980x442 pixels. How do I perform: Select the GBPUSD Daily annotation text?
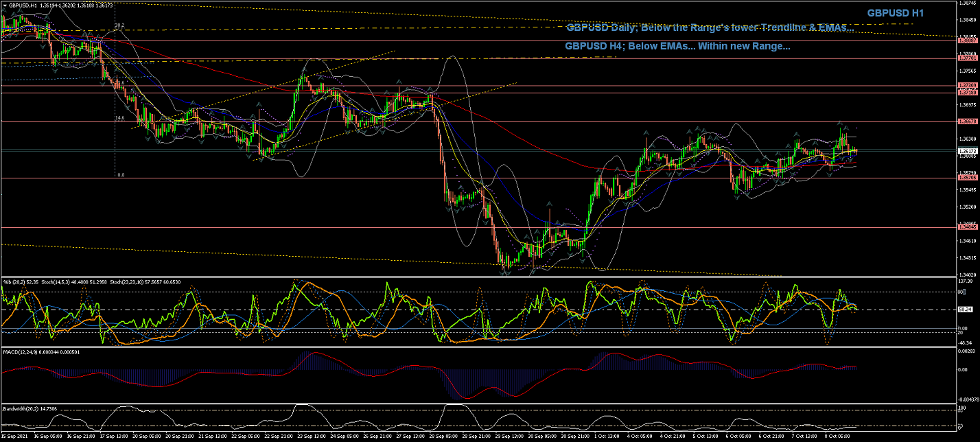tap(710, 28)
